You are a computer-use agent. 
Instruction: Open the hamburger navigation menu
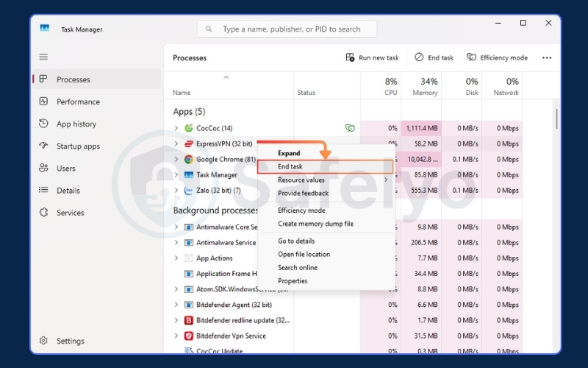click(x=43, y=57)
